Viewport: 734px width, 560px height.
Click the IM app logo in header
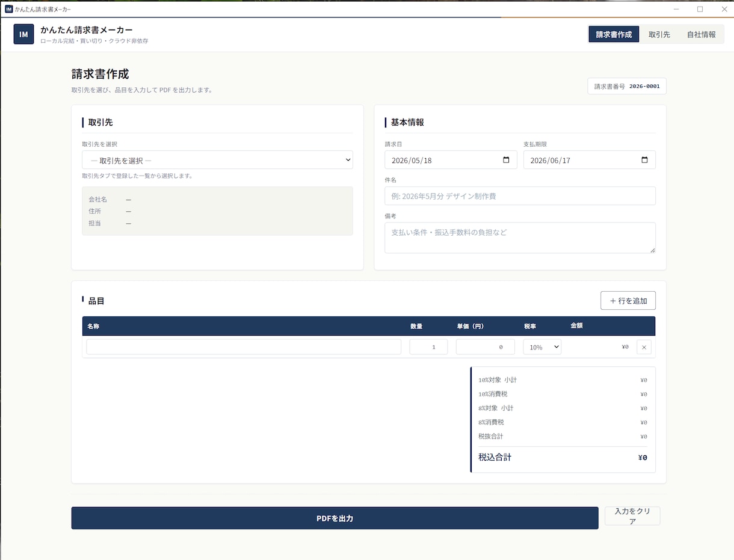click(23, 34)
